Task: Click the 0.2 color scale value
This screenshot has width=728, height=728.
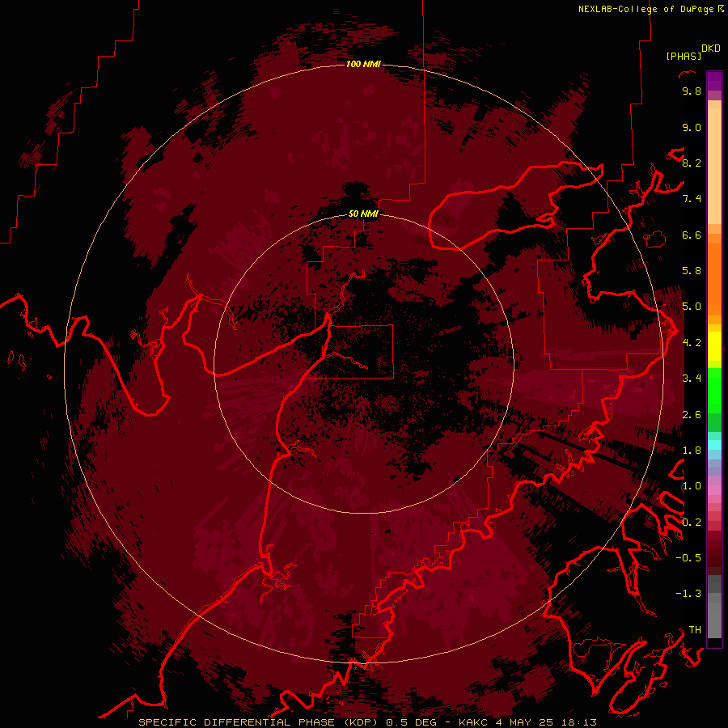Action: pyautogui.click(x=692, y=523)
